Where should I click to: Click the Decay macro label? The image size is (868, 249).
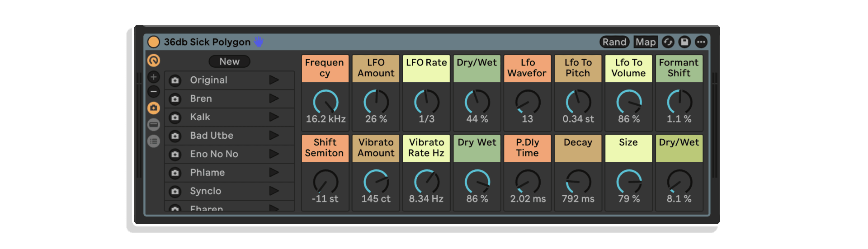pos(578,148)
